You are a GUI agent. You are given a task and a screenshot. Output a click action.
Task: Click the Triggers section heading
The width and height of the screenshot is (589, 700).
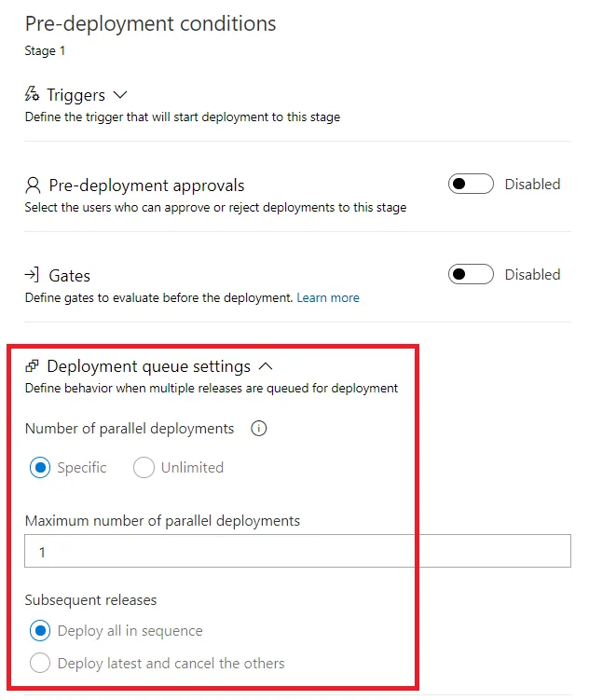pos(75,95)
